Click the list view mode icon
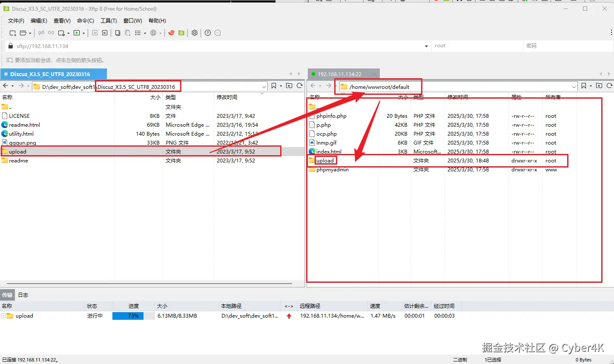Screen dimensions: 614x364 click(138, 33)
